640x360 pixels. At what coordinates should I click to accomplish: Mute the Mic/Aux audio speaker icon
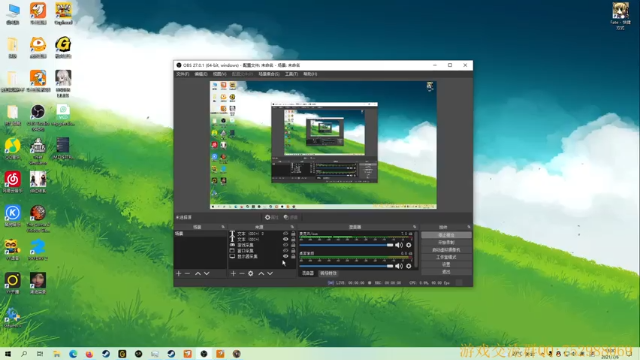click(x=399, y=245)
